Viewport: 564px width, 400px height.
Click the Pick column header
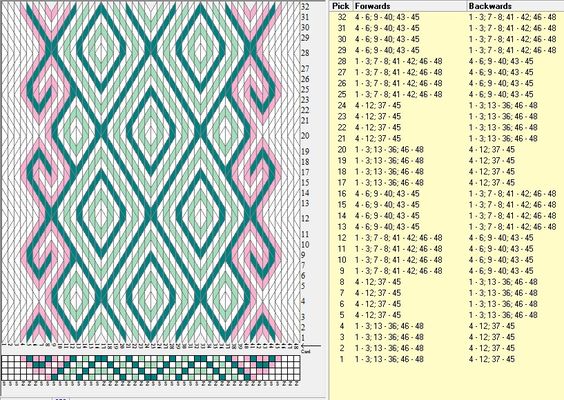tap(340, 6)
